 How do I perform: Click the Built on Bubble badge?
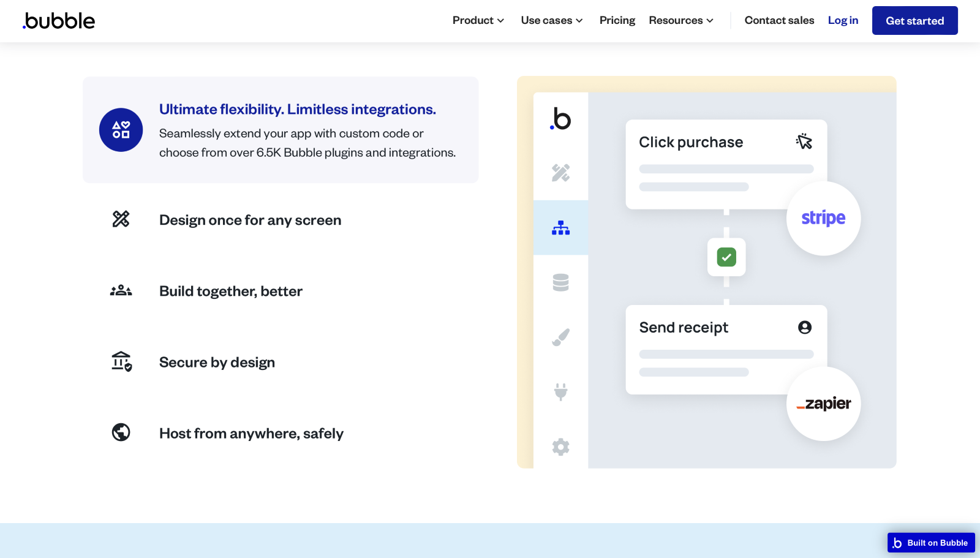coord(931,543)
